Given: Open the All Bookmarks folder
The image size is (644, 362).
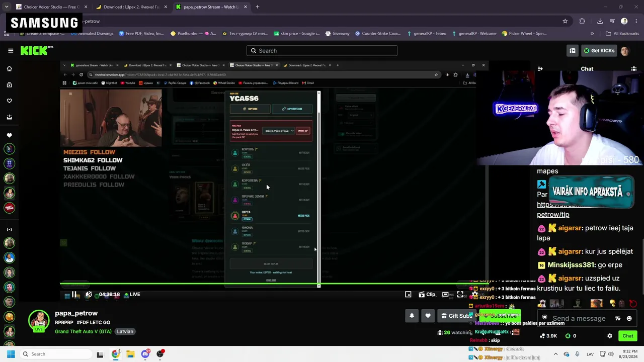Looking at the screenshot, I should 622,34.
